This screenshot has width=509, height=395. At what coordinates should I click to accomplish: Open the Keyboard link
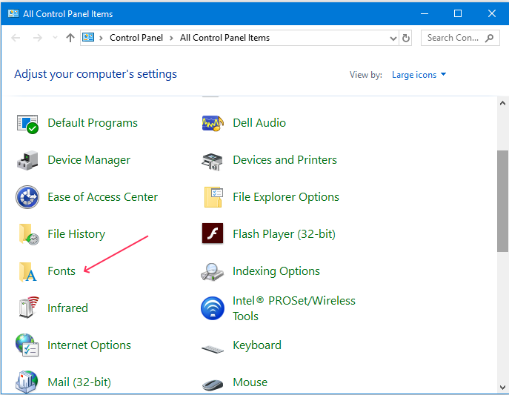point(257,345)
